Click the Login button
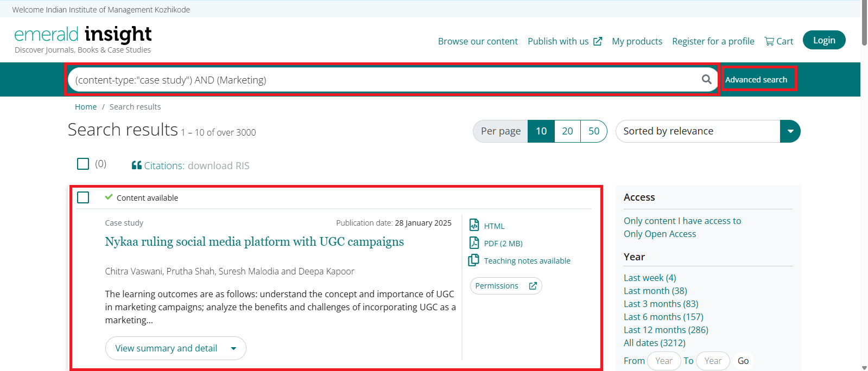Viewport: 868px width, 371px height. (823, 40)
